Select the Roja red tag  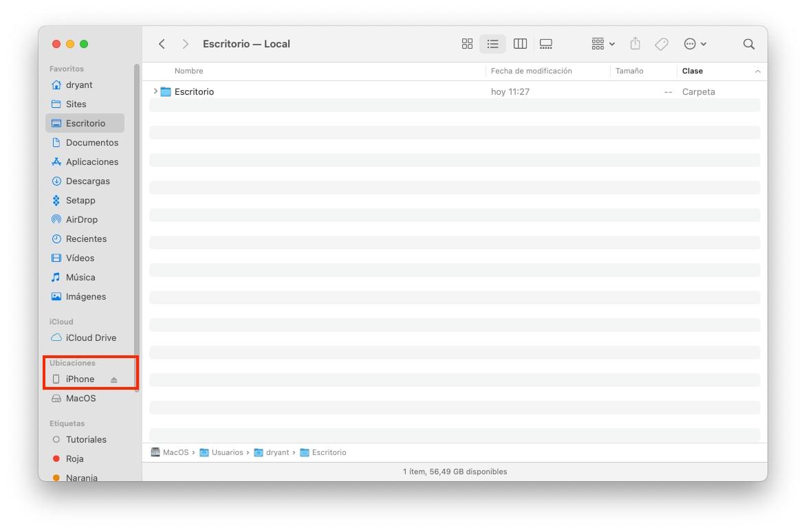pos(76,458)
